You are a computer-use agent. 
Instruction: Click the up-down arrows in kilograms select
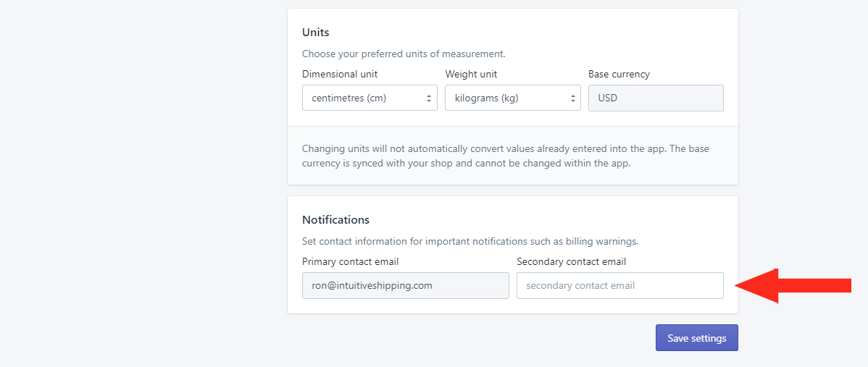click(572, 98)
